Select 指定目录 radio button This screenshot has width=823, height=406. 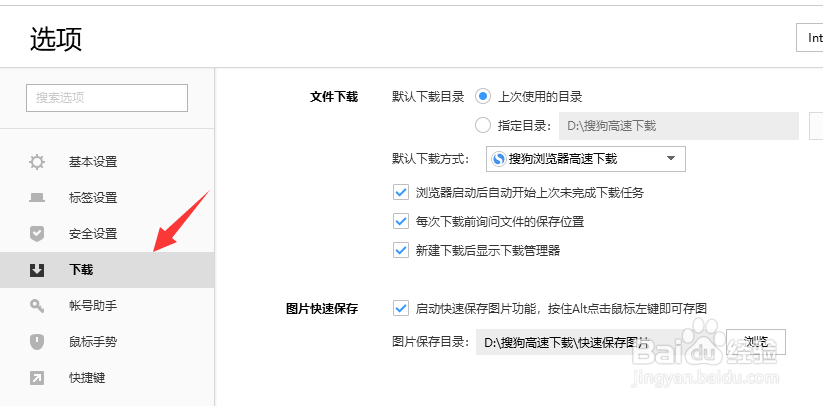pos(483,125)
